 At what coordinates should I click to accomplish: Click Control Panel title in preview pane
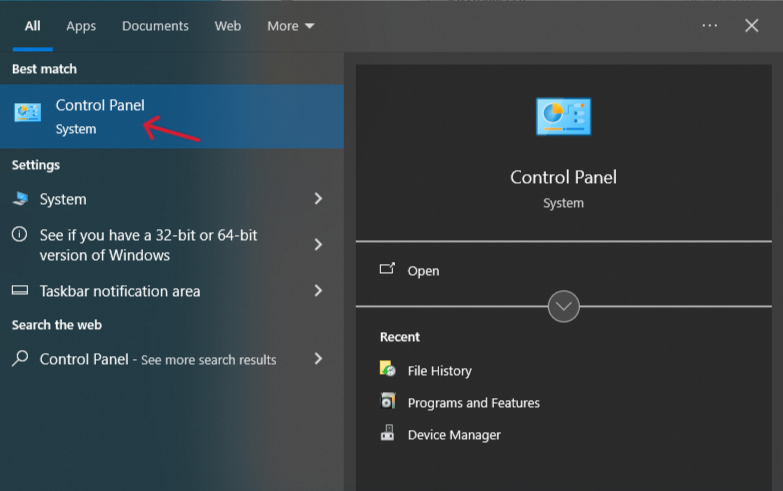tap(563, 177)
